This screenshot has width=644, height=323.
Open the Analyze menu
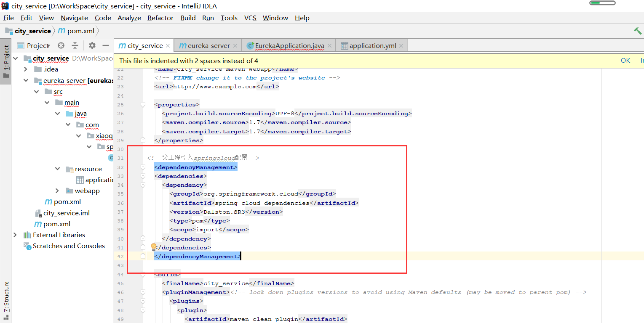tap(129, 18)
